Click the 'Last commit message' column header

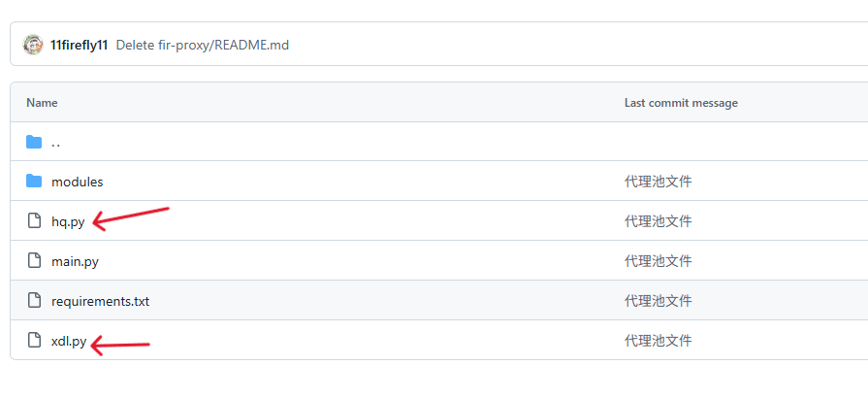point(681,103)
